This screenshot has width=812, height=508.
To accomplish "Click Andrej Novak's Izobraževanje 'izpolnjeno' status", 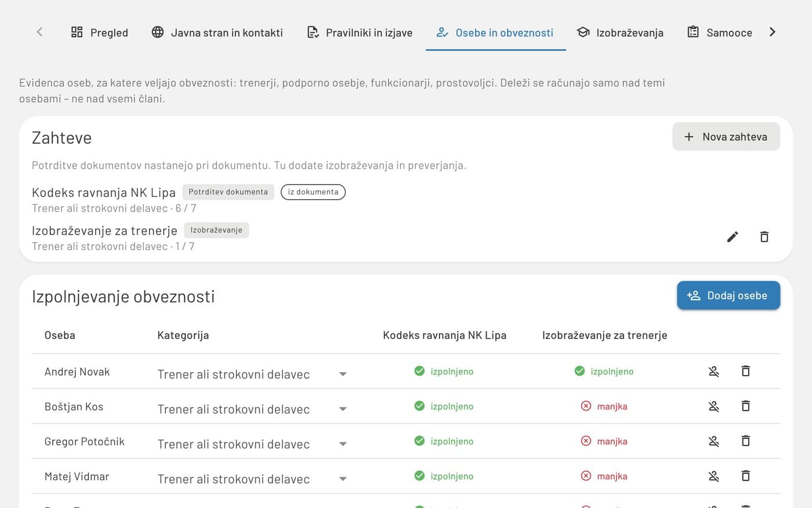I will pyautogui.click(x=604, y=371).
